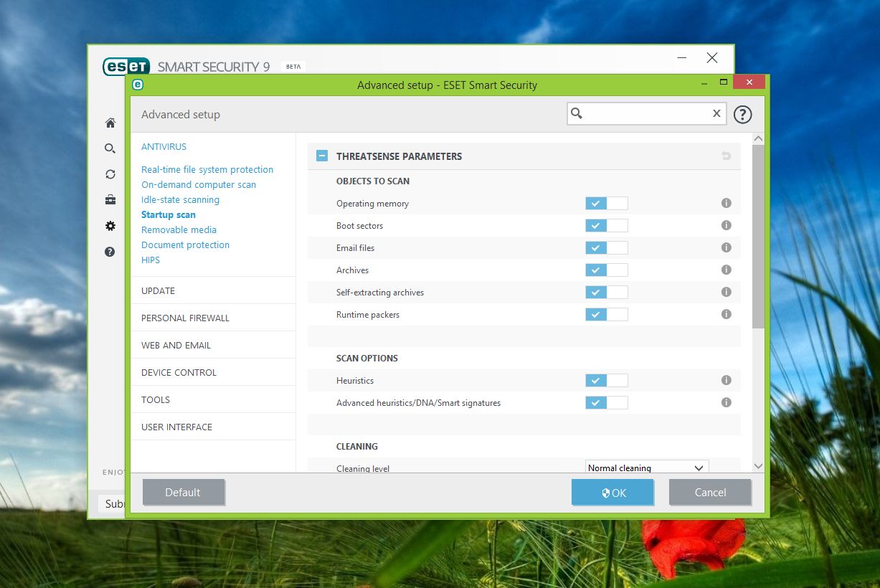
Task: Expand the Device Control category
Action: pyautogui.click(x=213, y=372)
